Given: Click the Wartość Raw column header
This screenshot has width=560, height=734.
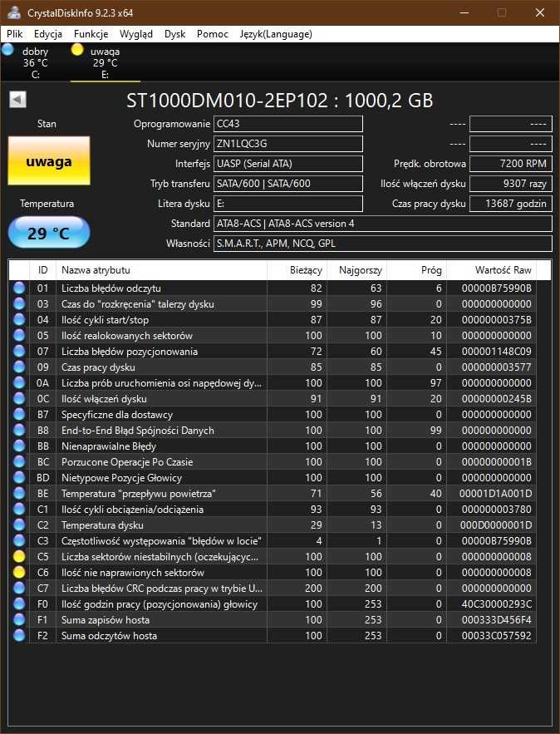Looking at the screenshot, I should click(491, 270).
